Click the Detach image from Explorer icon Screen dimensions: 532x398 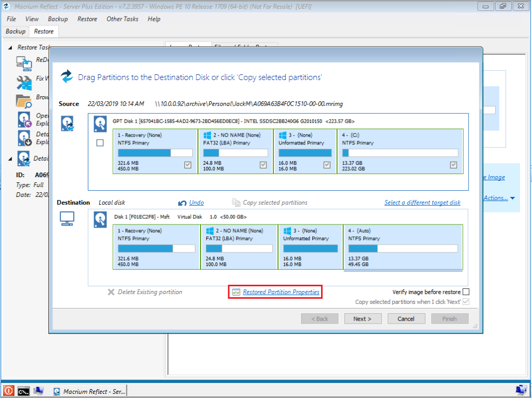[24, 138]
